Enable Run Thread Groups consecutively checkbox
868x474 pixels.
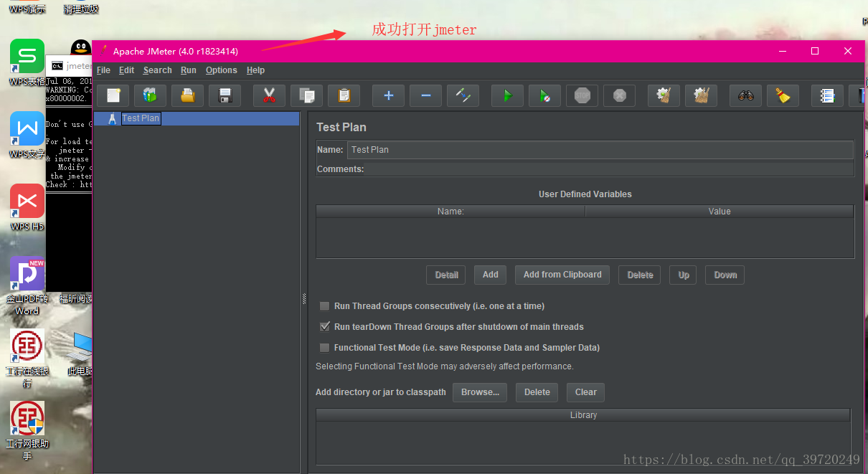[x=325, y=306]
